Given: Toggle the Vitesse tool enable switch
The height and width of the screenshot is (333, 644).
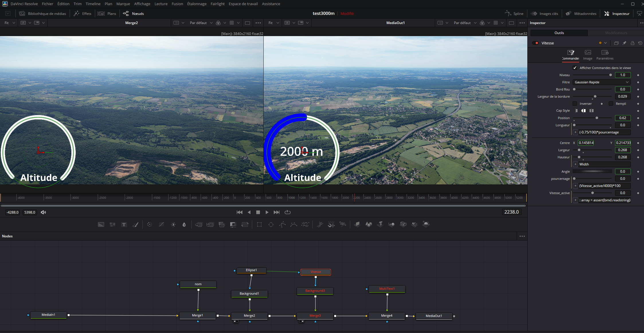Looking at the screenshot, I should click(535, 43).
